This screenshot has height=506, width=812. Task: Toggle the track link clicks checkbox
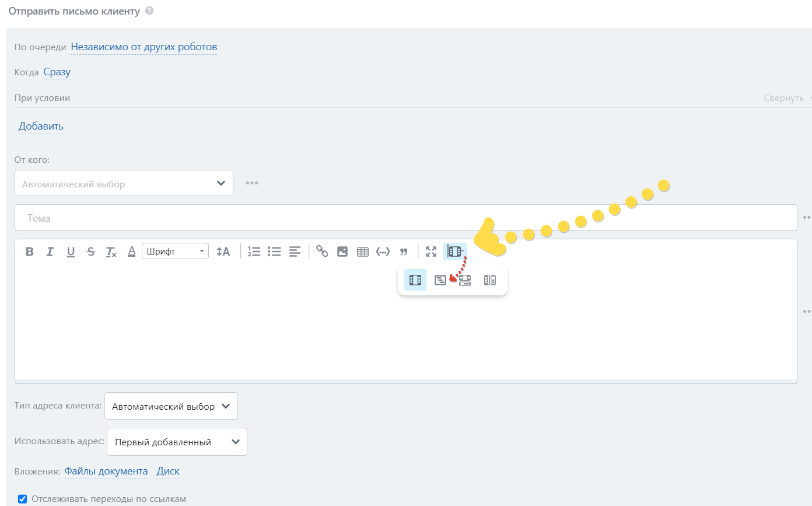[23, 498]
